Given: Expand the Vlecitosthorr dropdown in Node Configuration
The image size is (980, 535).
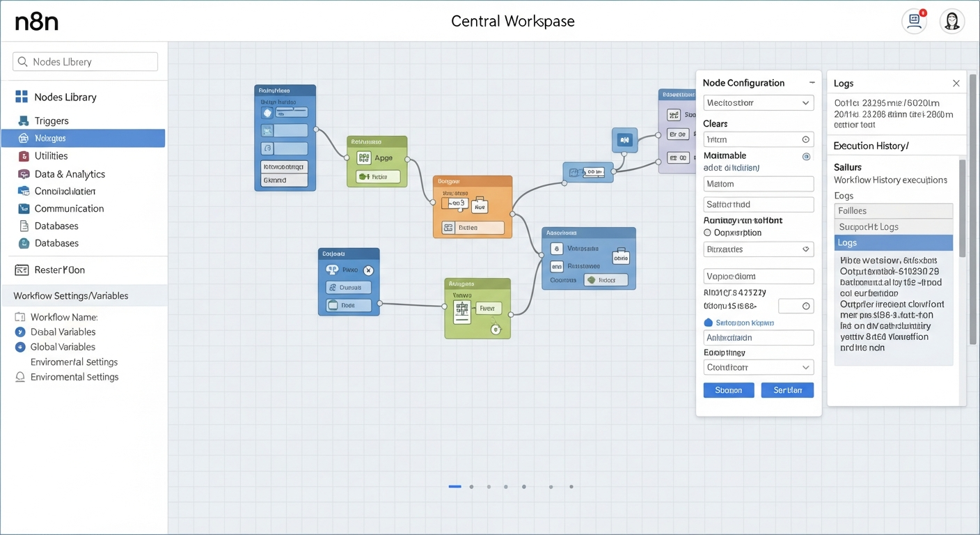Looking at the screenshot, I should 759,103.
